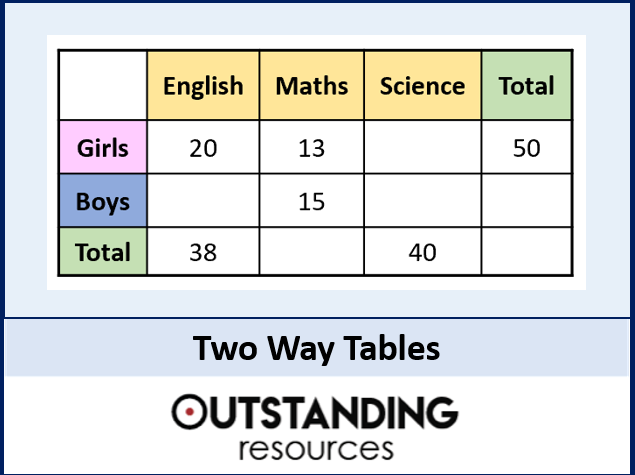Click the empty Girls Science cell
The image size is (635, 475).
pyautogui.click(x=423, y=147)
